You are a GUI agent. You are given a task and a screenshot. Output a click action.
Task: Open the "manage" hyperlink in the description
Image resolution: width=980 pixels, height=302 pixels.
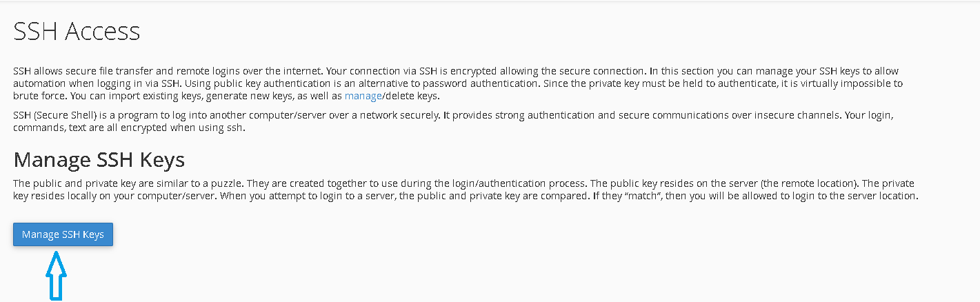pos(363,96)
